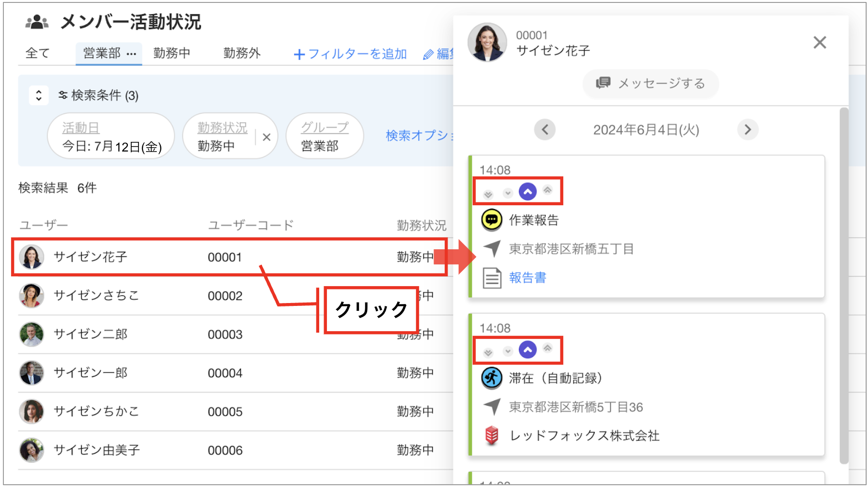Screen dimensions: 868x486
Task: Open the 報告書 link
Action: pos(528,277)
